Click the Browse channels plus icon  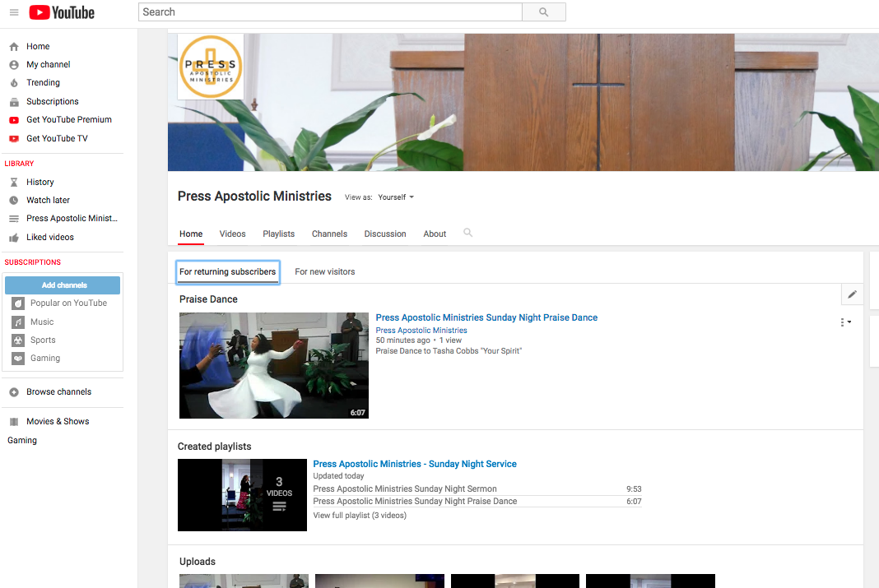(14, 392)
